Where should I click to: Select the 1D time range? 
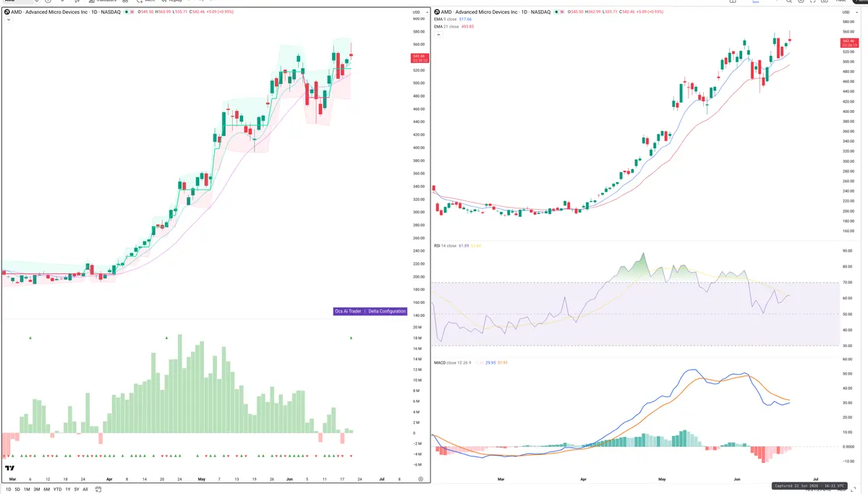(x=9, y=489)
